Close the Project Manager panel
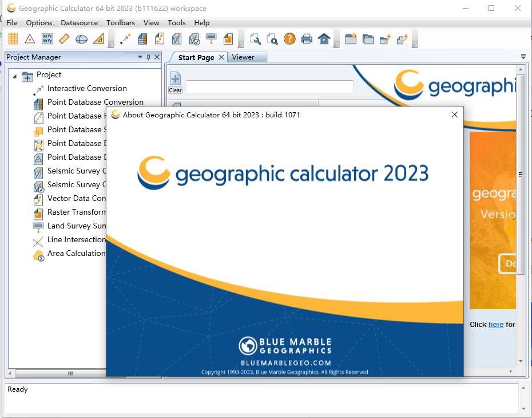Viewport: 532px width, 418px height. point(157,57)
